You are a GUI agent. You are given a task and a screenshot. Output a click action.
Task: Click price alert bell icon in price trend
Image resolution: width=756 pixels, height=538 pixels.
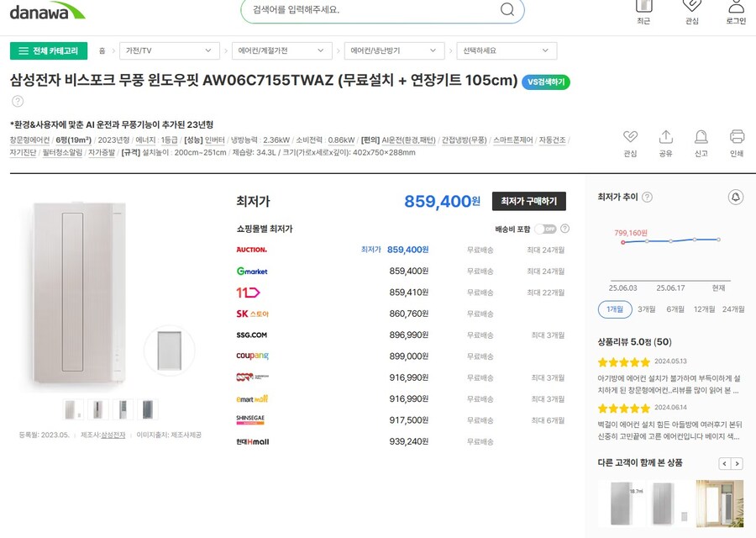click(735, 197)
